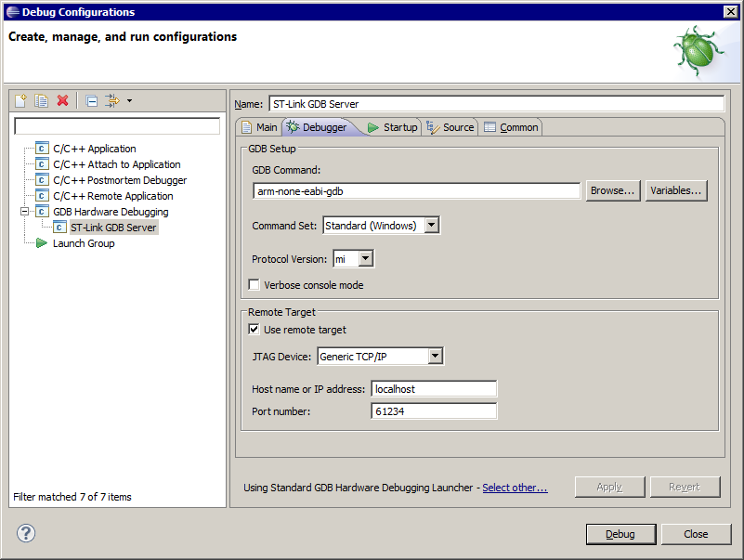
Task: Click the Host name or IP address field
Action: (434, 389)
